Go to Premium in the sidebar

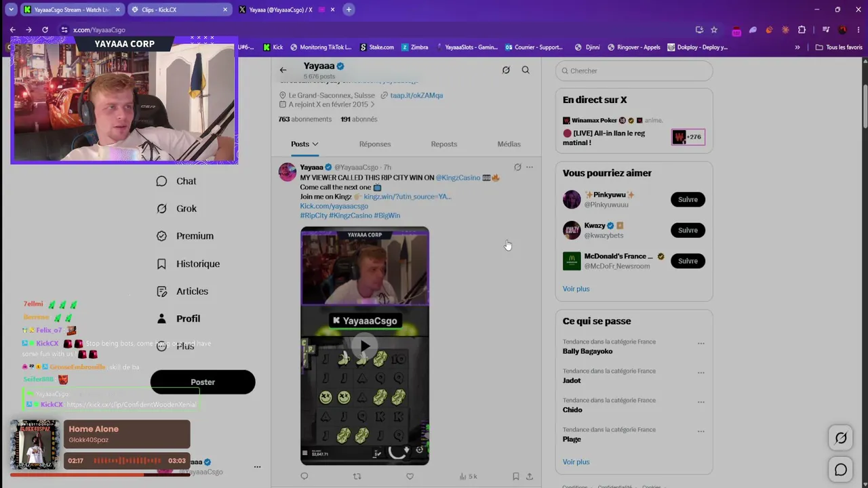click(184, 236)
